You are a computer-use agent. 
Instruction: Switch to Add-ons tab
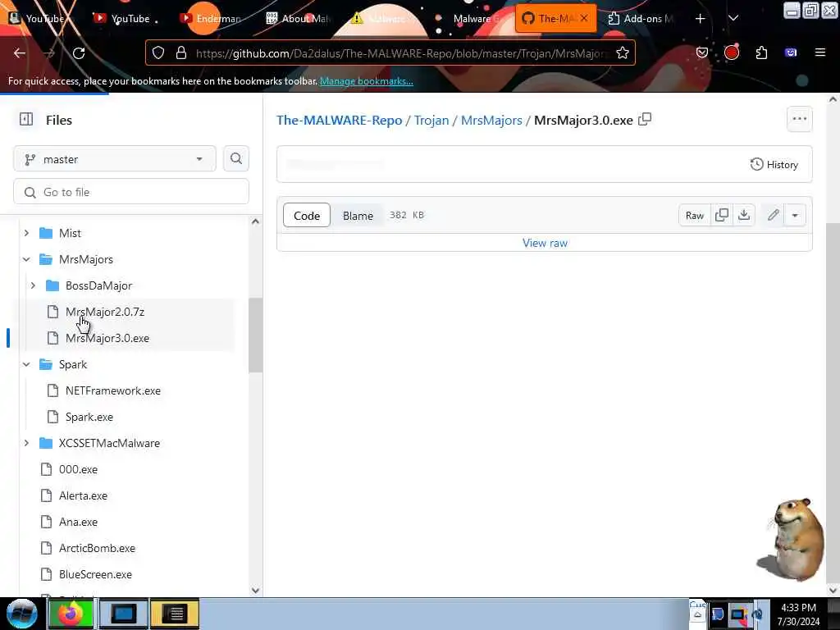[x=640, y=18]
